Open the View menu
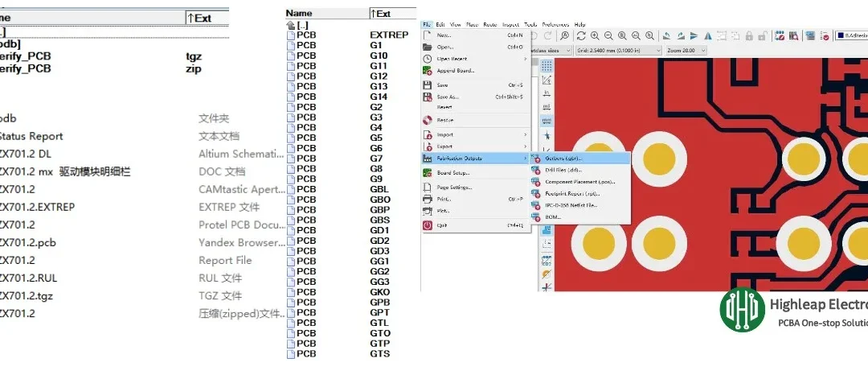This screenshot has width=868, height=375. click(x=456, y=24)
